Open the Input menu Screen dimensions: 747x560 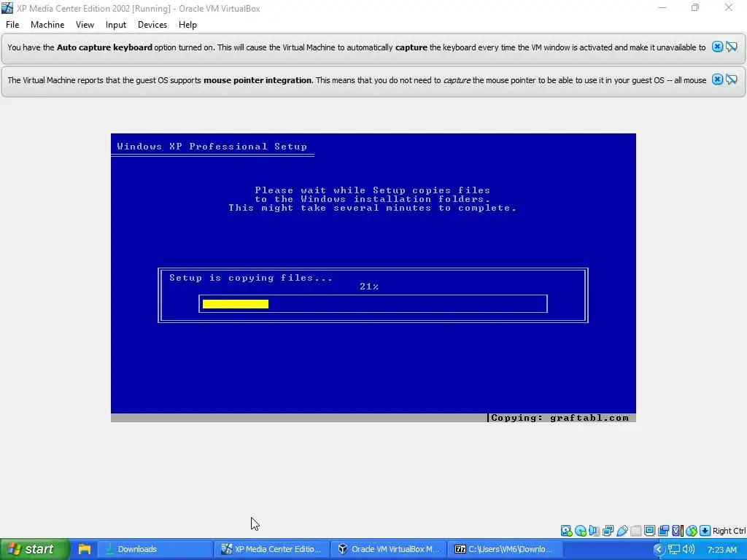click(116, 25)
